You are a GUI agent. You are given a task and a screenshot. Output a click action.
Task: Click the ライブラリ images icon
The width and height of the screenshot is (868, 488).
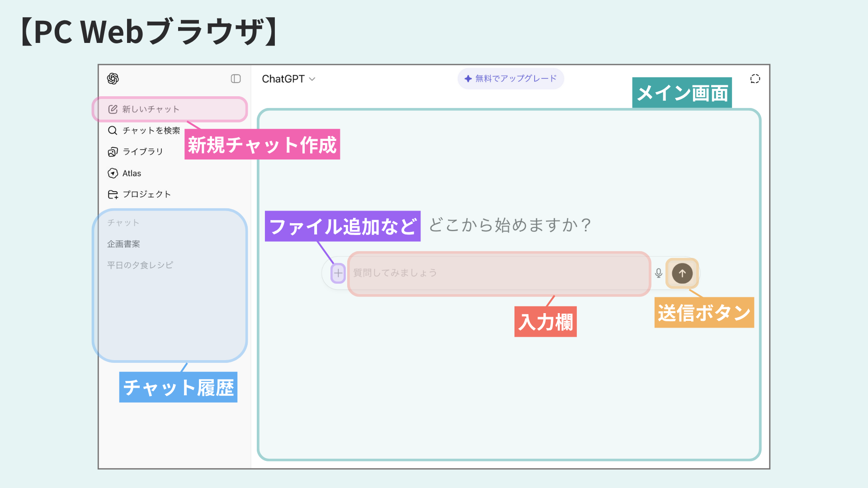[x=113, y=152]
